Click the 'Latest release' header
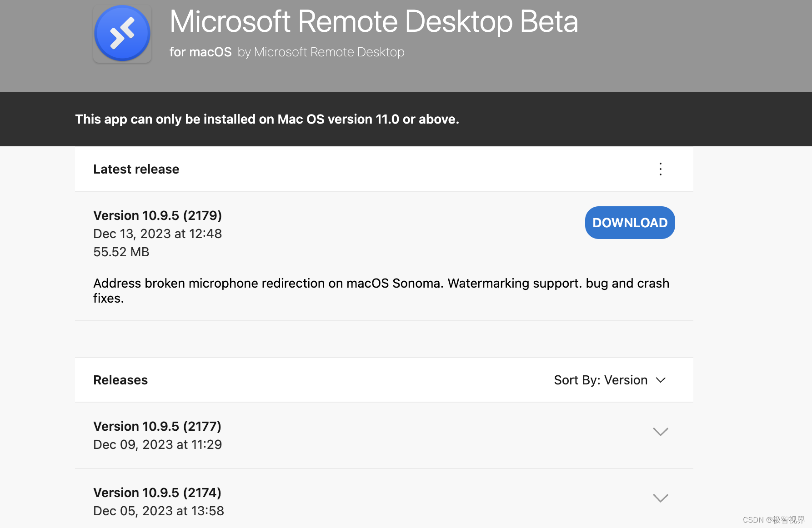 [136, 169]
